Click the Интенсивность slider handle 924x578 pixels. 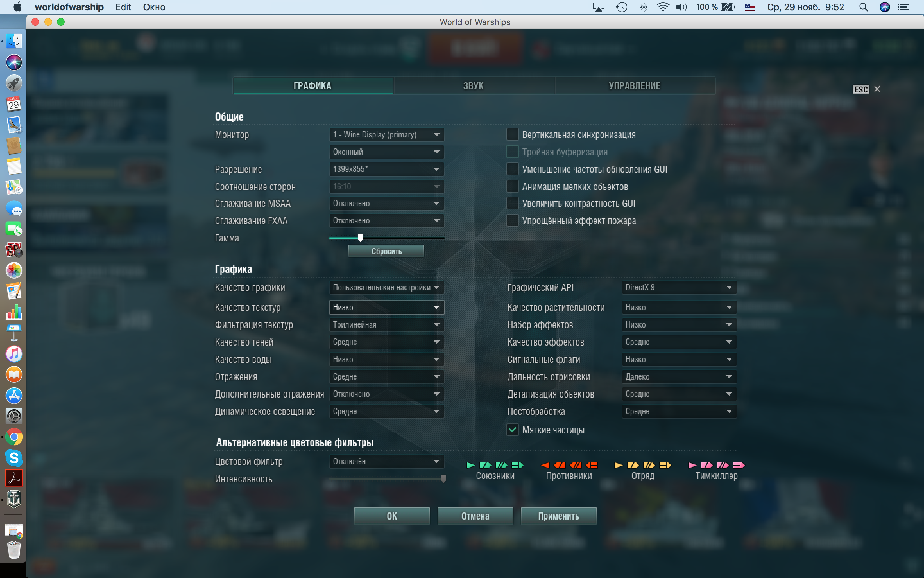[443, 478]
